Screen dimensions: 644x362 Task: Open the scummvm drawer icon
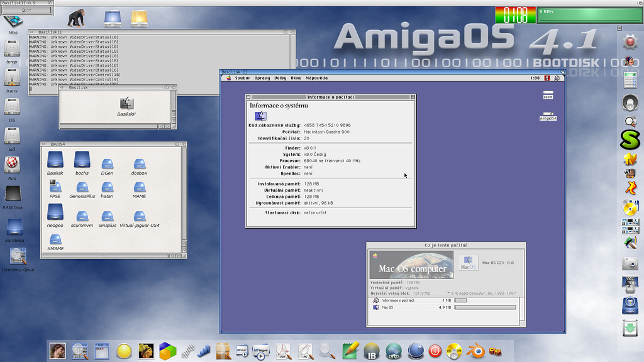pyautogui.click(x=82, y=216)
